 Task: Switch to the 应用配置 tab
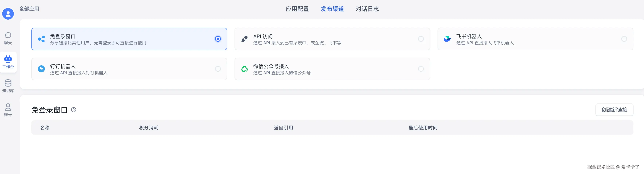(x=297, y=9)
